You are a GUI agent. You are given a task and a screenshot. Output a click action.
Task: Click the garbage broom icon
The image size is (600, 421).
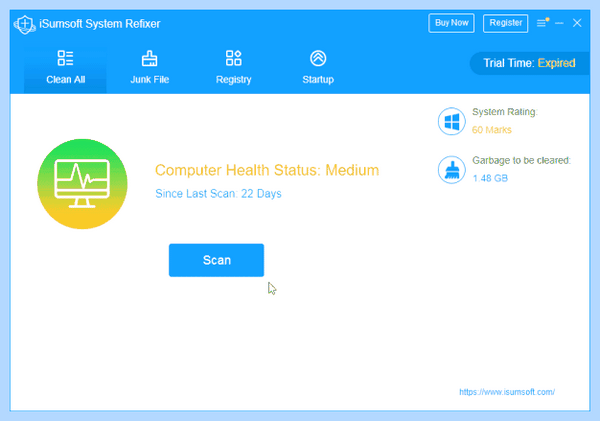(452, 170)
